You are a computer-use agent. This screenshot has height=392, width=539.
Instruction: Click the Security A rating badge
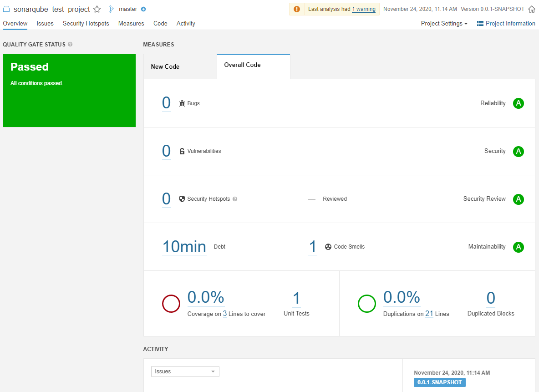(x=519, y=151)
